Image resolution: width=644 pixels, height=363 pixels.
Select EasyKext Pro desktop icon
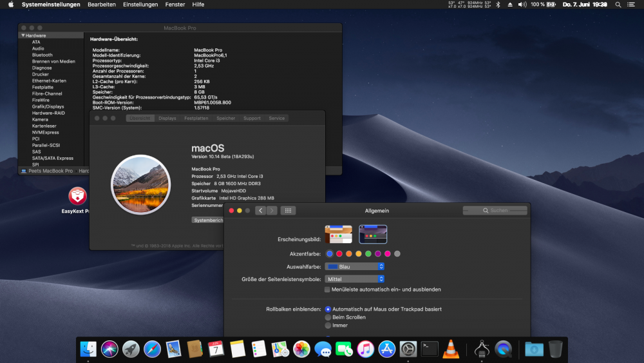(77, 197)
